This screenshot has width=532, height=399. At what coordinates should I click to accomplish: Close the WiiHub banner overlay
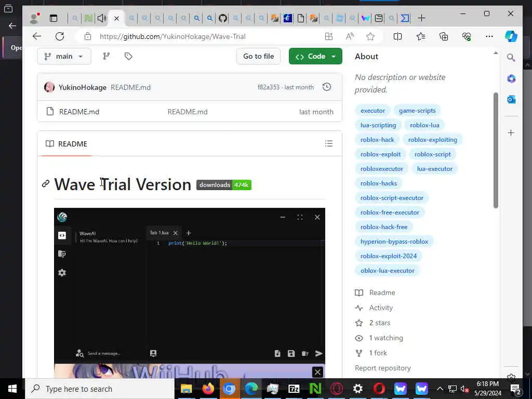click(x=317, y=372)
